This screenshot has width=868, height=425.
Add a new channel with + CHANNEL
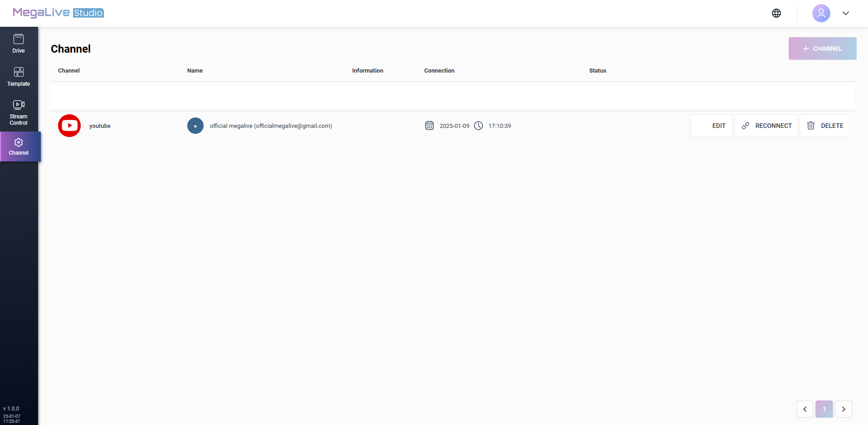click(822, 49)
